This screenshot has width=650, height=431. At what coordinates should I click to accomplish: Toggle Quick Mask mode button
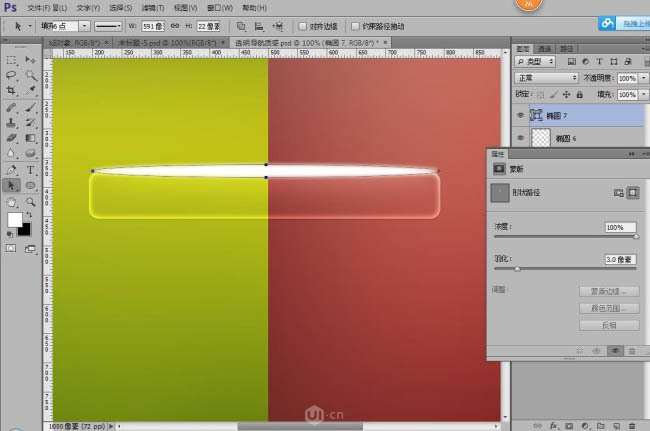(11, 248)
